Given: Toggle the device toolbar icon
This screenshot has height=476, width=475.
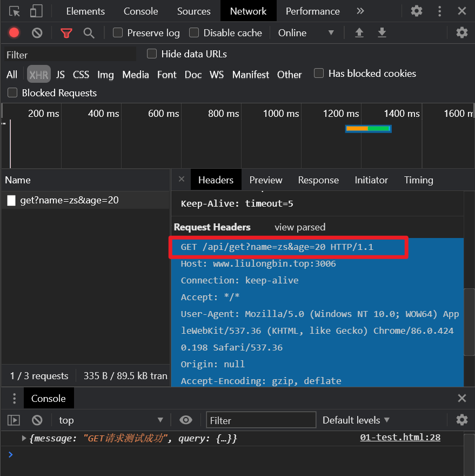Looking at the screenshot, I should (x=36, y=11).
